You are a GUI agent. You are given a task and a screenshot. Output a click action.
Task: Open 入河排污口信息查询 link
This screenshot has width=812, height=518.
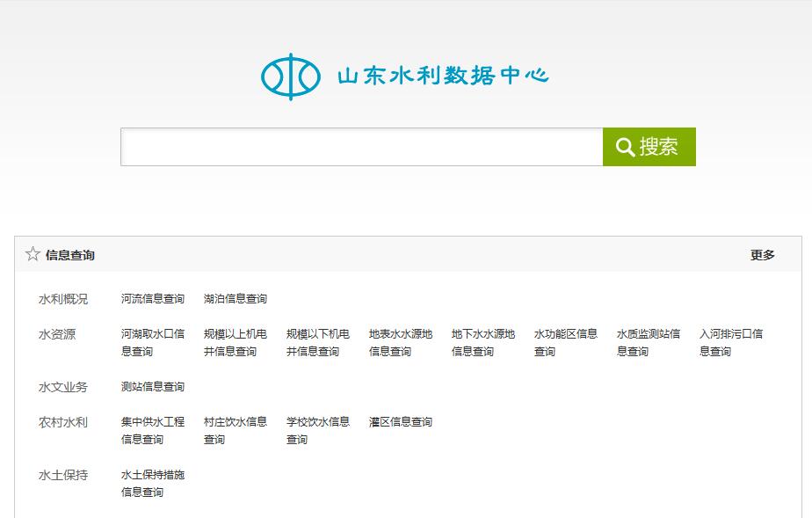click(x=731, y=342)
